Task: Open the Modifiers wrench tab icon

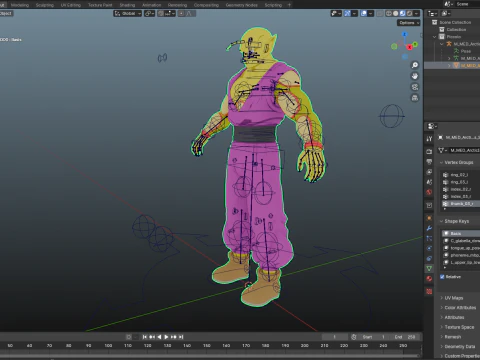Action: tap(429, 228)
